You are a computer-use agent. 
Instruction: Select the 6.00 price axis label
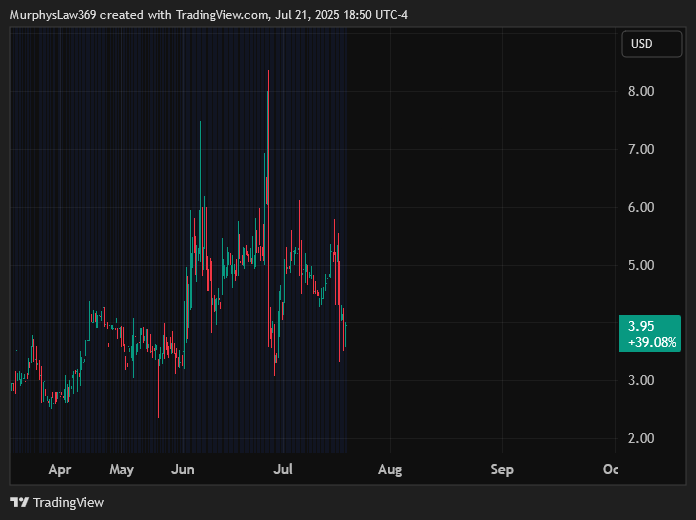pos(641,207)
